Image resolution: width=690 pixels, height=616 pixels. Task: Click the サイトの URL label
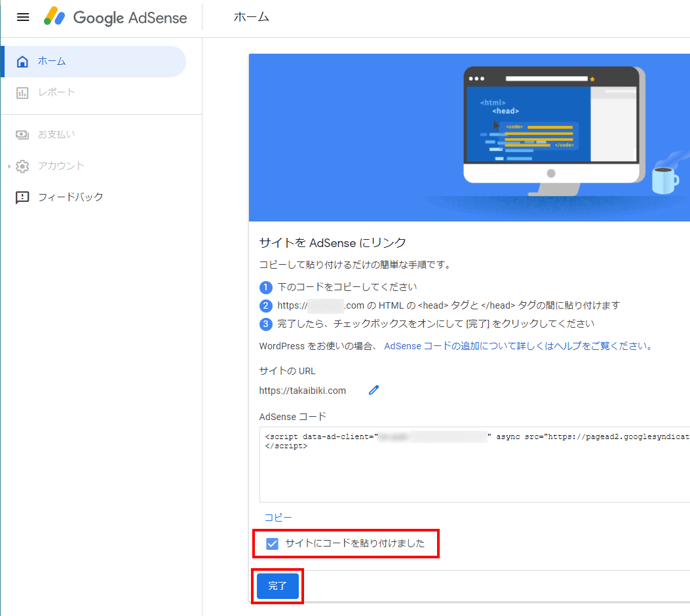click(288, 371)
